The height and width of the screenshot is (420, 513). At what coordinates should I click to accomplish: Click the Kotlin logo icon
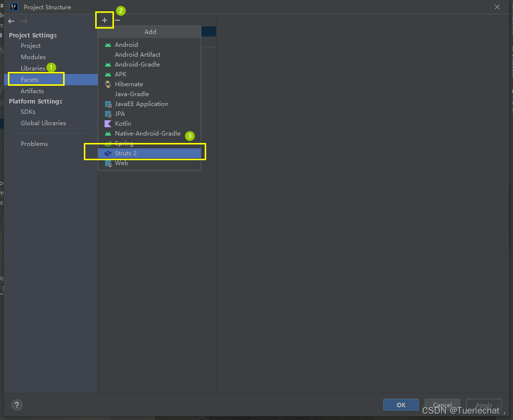pyautogui.click(x=108, y=124)
